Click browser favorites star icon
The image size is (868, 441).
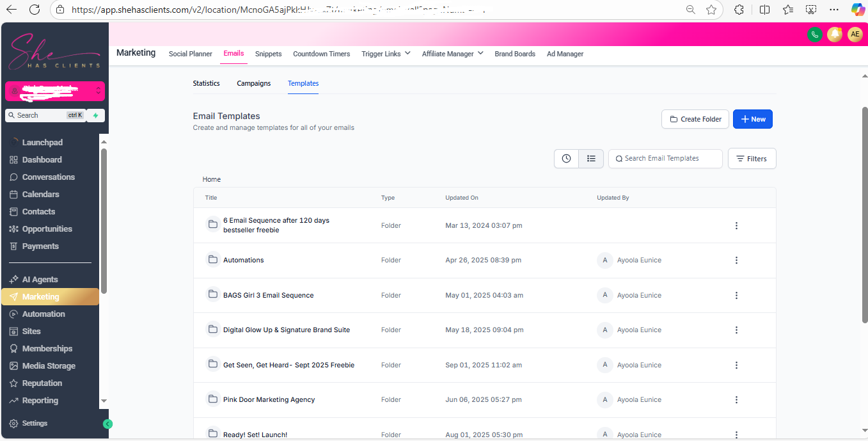point(711,10)
